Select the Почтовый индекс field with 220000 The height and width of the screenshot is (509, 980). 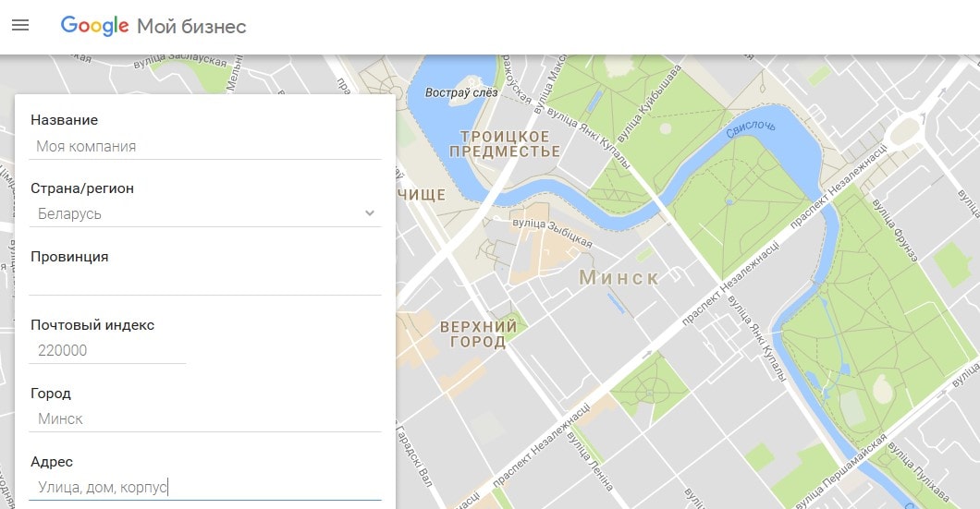point(107,350)
